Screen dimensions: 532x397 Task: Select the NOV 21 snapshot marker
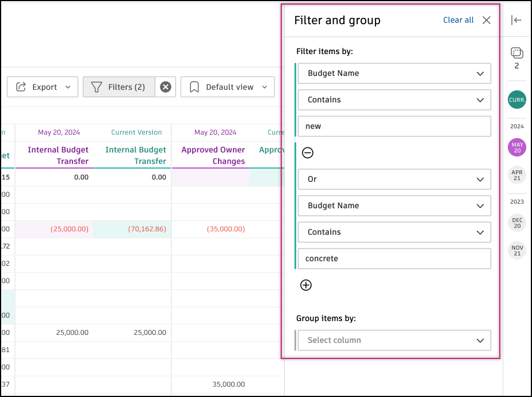pos(516,250)
